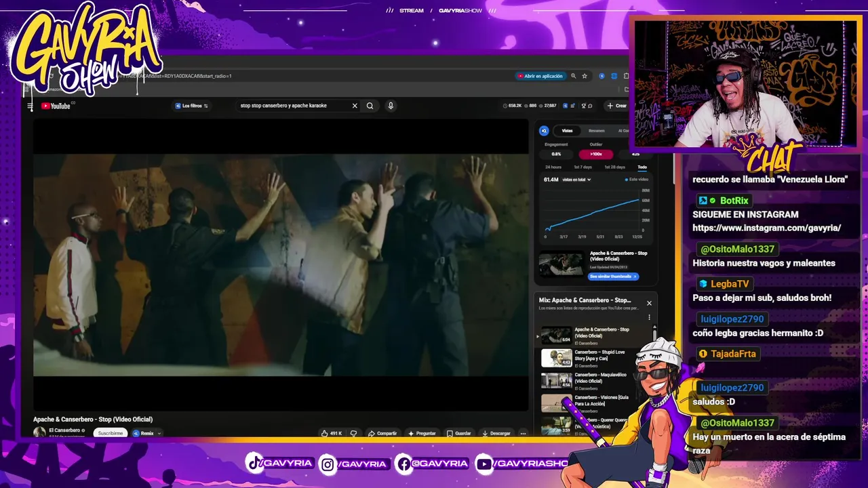Open the vidIQ panel video thumbnail
Image resolution: width=868 pixels, height=488 pixels.
pos(561,264)
